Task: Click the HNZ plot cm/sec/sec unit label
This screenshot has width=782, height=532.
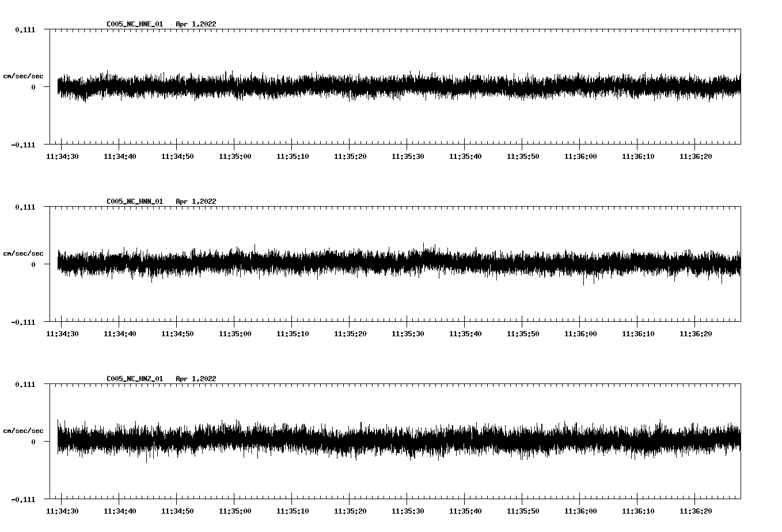Action: [23, 431]
